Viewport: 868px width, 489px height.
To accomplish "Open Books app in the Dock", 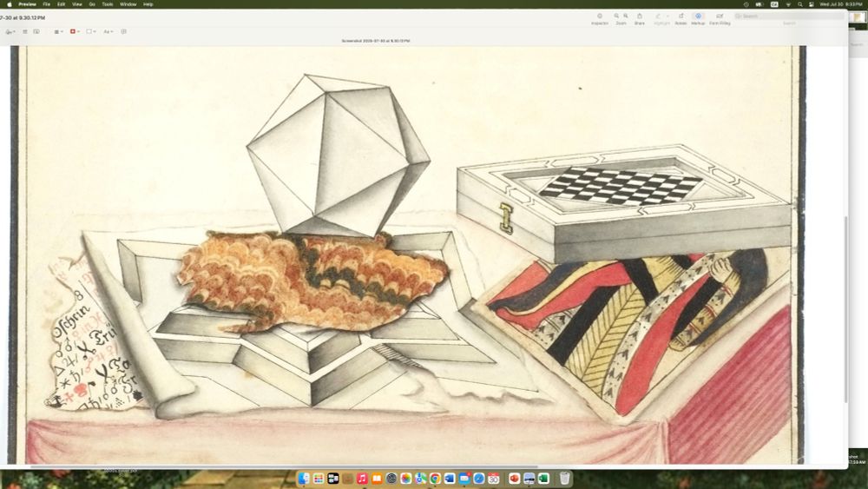I will [x=377, y=478].
